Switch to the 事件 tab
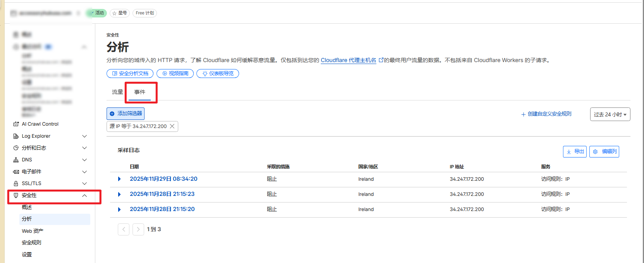The height and width of the screenshot is (263, 644). pyautogui.click(x=140, y=92)
